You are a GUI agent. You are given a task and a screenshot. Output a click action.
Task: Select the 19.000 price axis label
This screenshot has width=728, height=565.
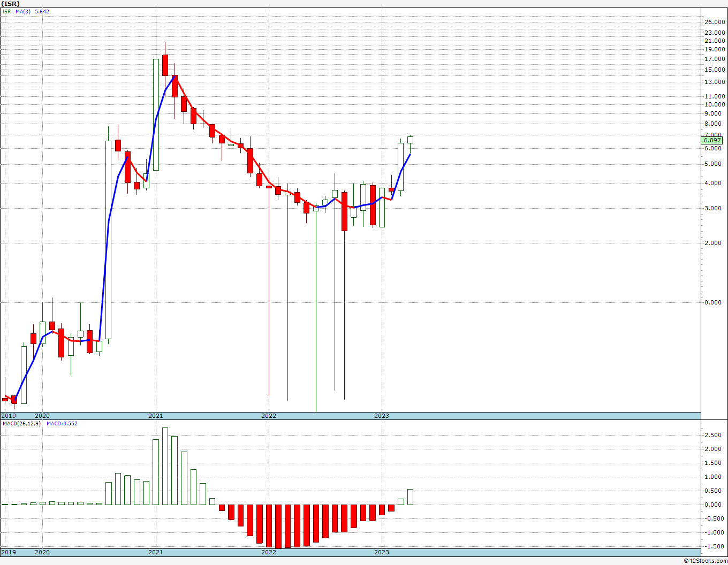coord(715,49)
